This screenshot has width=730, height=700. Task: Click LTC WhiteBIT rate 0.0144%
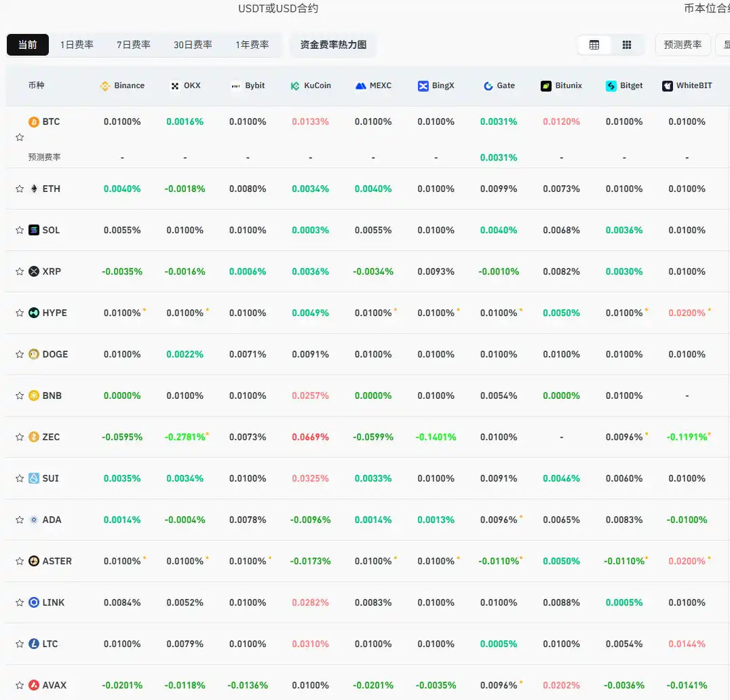687,644
